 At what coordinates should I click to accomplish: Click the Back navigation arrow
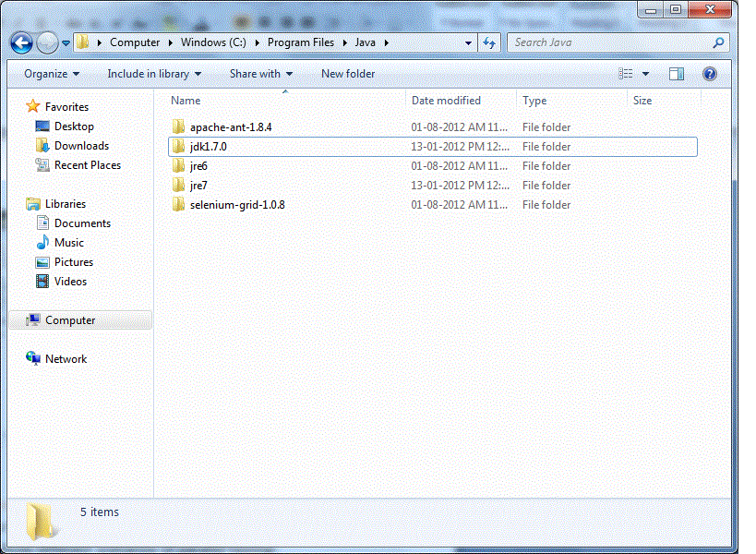[20, 42]
